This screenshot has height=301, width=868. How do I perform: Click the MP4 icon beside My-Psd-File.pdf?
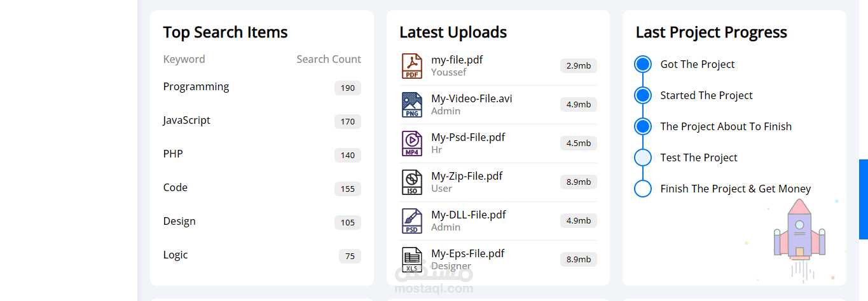pyautogui.click(x=411, y=144)
